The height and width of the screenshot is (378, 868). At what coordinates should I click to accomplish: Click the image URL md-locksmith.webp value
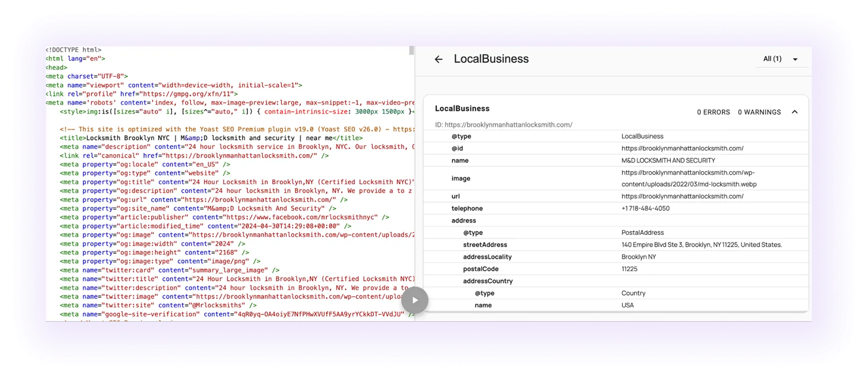(x=689, y=178)
